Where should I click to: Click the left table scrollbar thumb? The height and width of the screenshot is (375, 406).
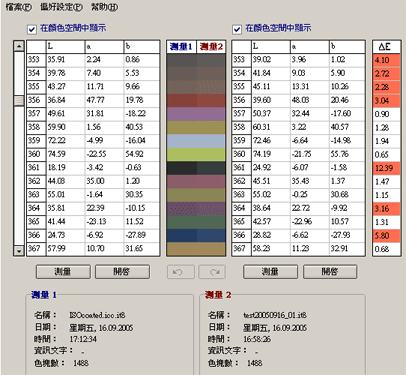tap(19, 101)
